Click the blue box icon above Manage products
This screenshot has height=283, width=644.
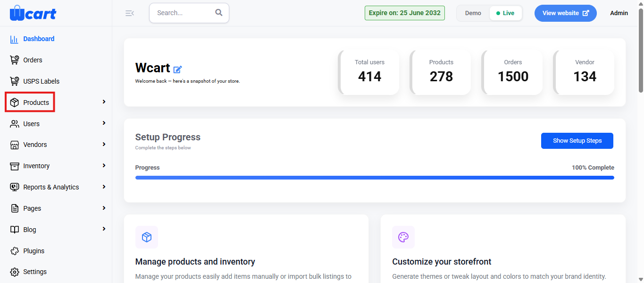pyautogui.click(x=147, y=237)
